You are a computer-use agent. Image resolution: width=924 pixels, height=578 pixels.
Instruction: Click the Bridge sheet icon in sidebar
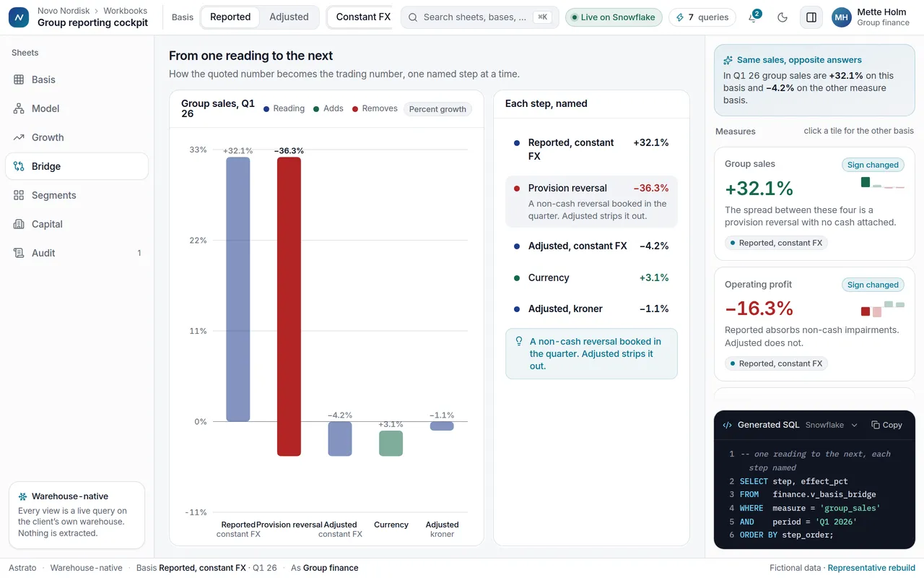19,166
